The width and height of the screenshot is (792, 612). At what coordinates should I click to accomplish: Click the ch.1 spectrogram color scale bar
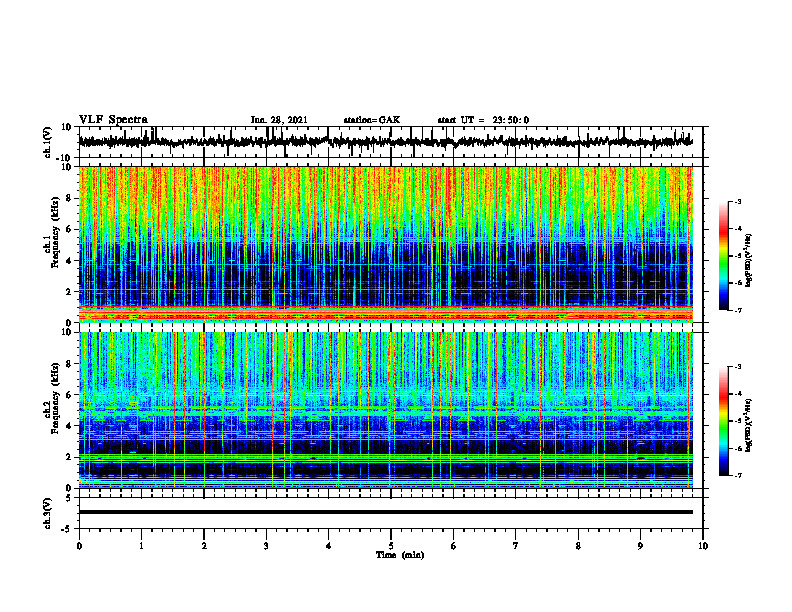(723, 256)
